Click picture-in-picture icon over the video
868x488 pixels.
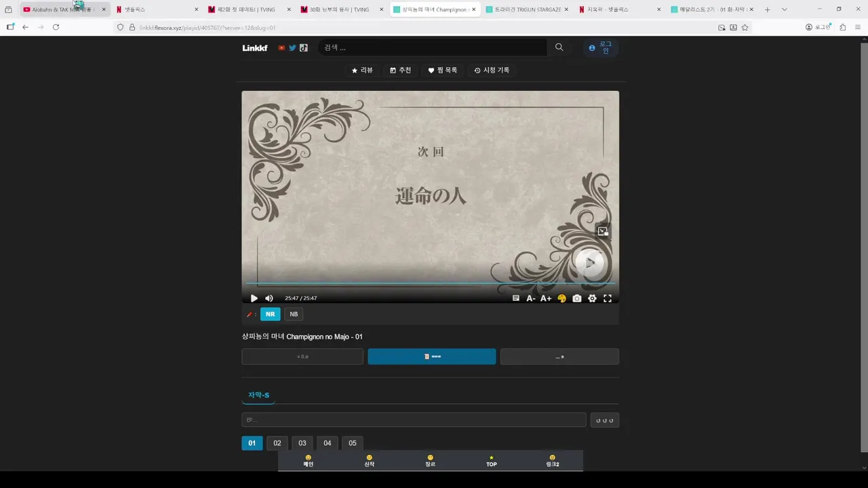[x=603, y=231]
